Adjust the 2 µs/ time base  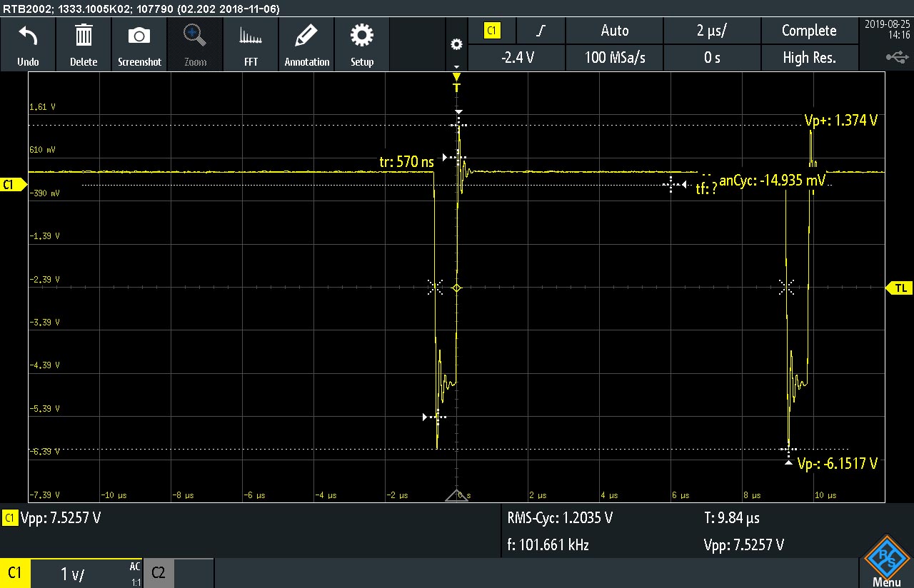tap(712, 31)
